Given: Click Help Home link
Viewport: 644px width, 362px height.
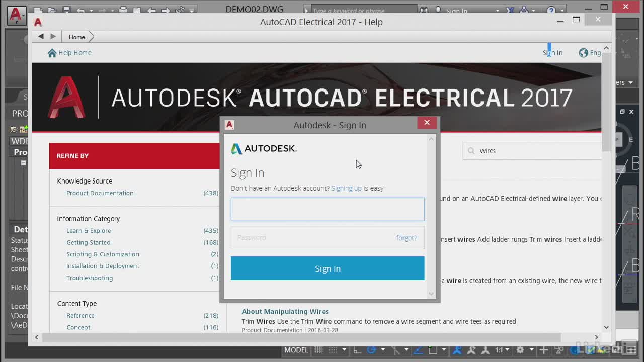Looking at the screenshot, I should point(75,53).
